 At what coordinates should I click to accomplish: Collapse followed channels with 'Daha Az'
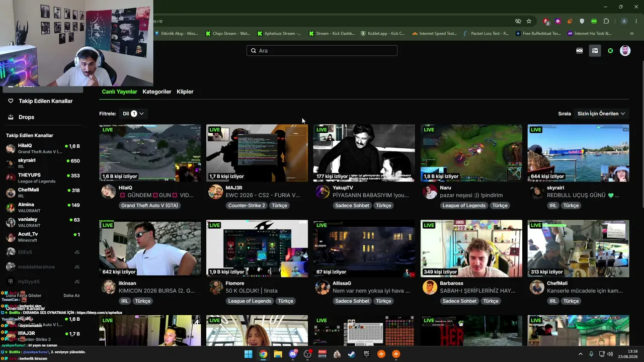71,296
